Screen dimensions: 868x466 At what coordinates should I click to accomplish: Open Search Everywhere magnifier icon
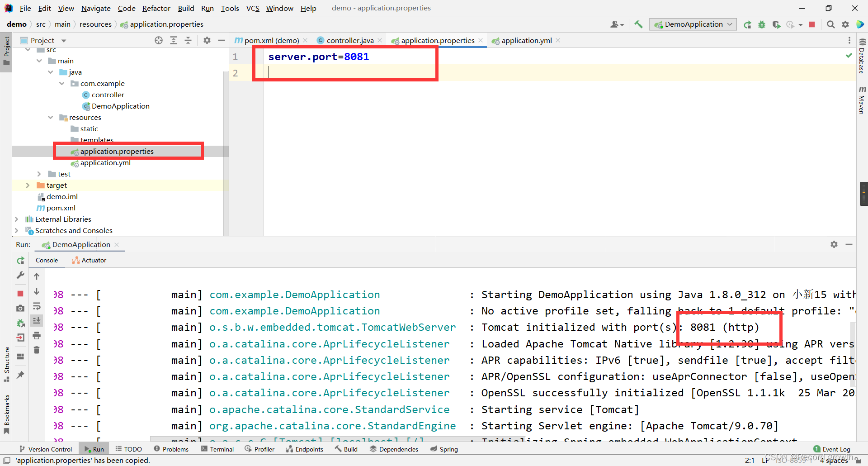[830, 24]
